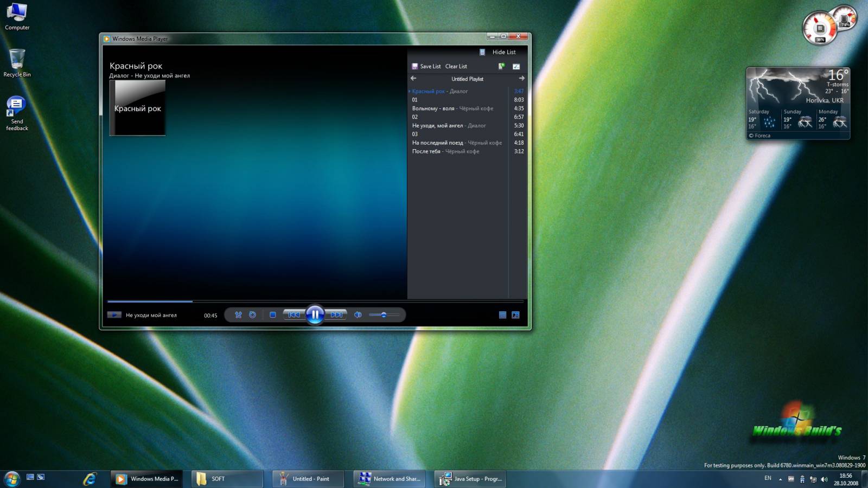Viewport: 868px width, 488px height.
Task: Click the Untitled Playlist title
Action: 467,79
